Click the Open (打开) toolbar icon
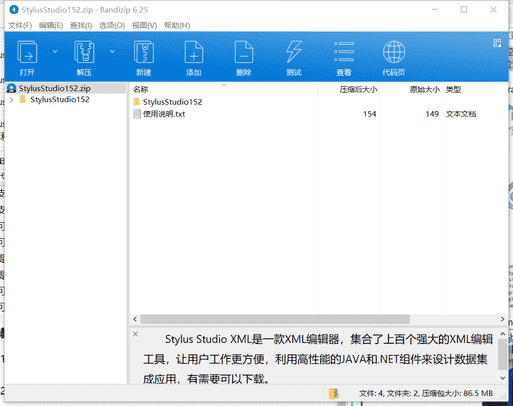513x406 pixels. [x=27, y=52]
